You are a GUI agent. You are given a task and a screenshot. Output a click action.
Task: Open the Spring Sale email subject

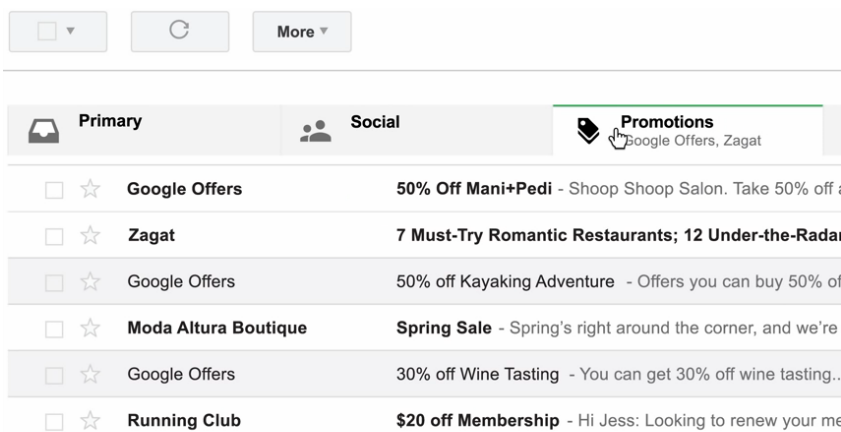(x=444, y=328)
